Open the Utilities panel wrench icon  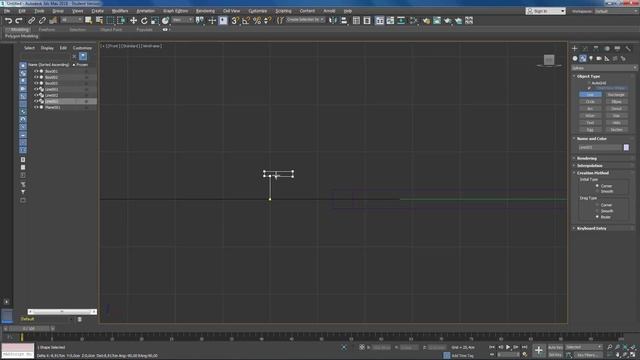(x=628, y=49)
